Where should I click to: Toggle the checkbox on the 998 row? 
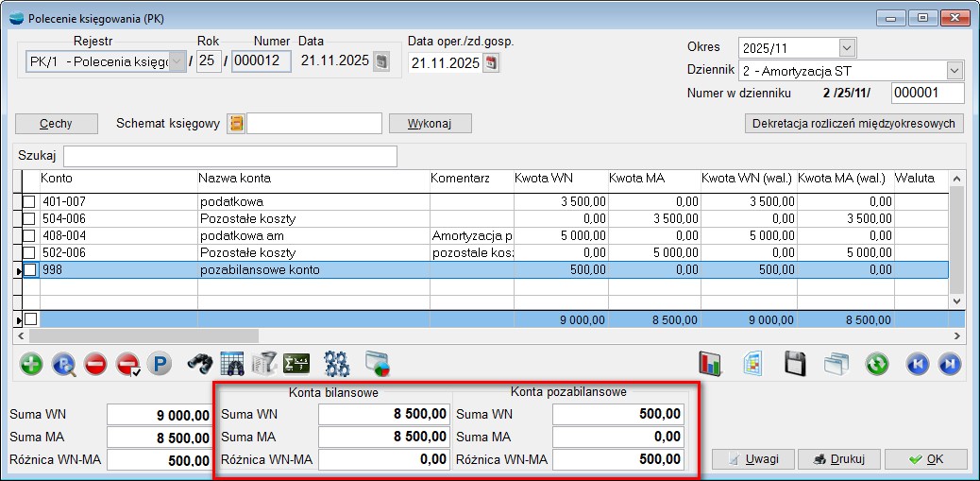(29, 270)
